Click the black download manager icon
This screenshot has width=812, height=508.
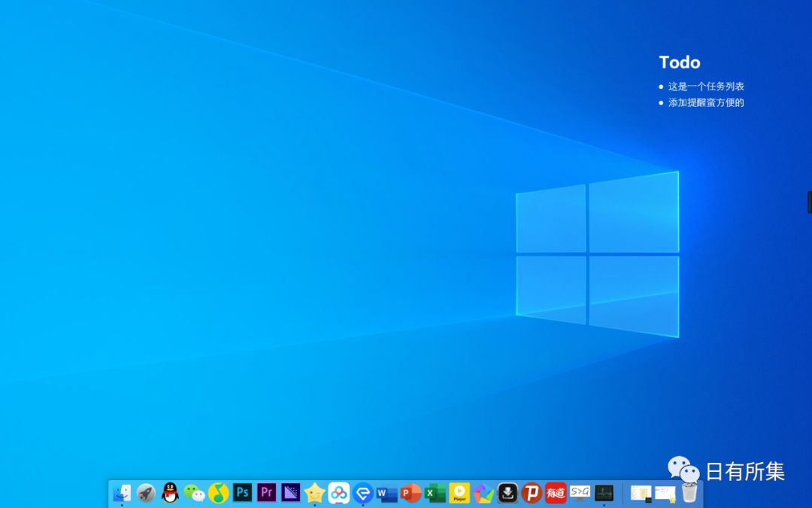click(x=507, y=493)
